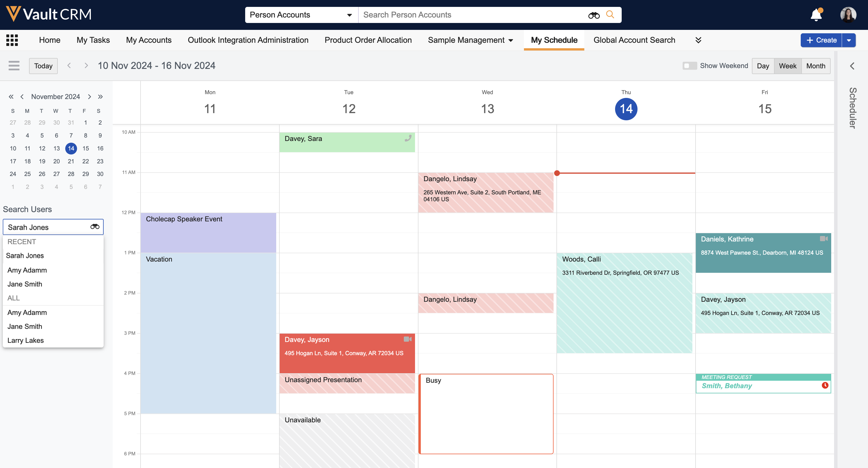Go to next week with right arrow
The width and height of the screenshot is (868, 468).
coord(86,66)
